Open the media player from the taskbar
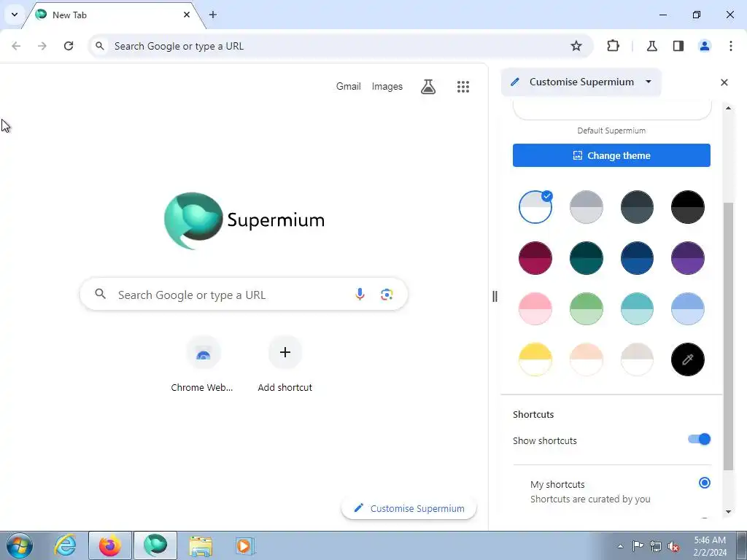The width and height of the screenshot is (747, 560). [x=244, y=545]
